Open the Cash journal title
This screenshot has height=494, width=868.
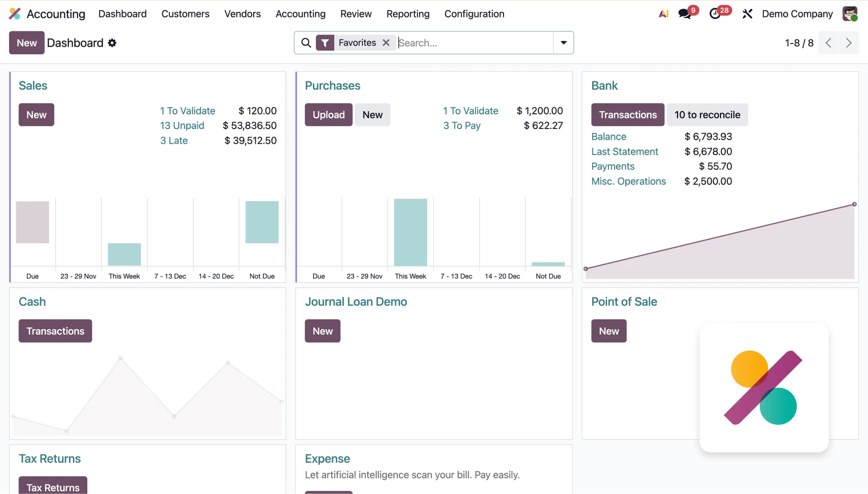pos(32,302)
